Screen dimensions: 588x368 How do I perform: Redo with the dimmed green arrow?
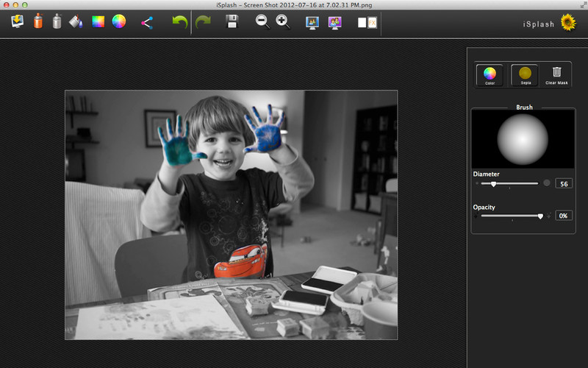[203, 22]
